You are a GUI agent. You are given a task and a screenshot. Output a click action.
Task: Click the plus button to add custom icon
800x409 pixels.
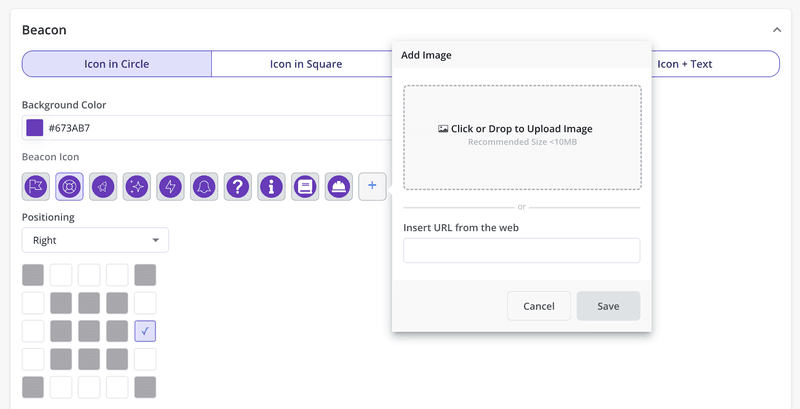[x=372, y=186]
